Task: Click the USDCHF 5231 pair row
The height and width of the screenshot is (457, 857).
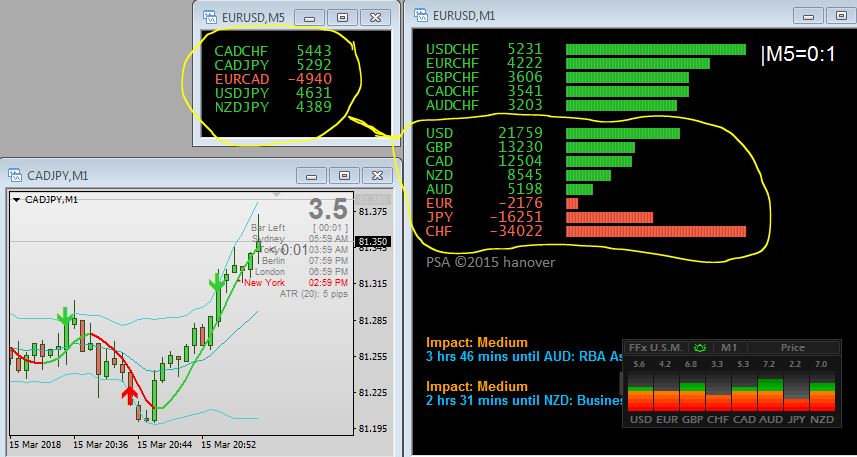Action: point(586,49)
